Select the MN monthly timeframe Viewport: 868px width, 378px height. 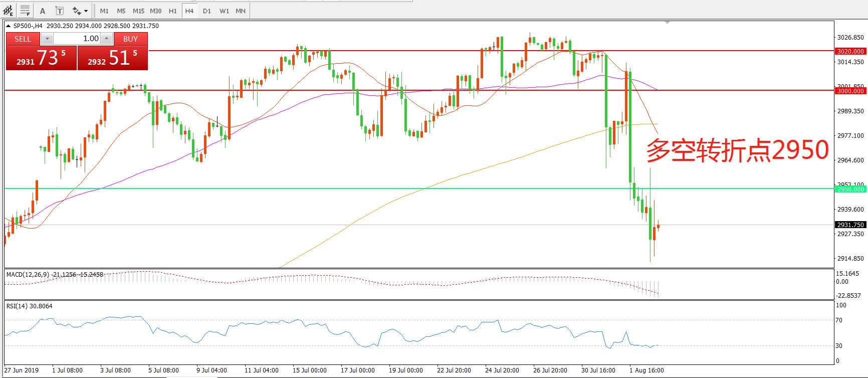coord(241,11)
